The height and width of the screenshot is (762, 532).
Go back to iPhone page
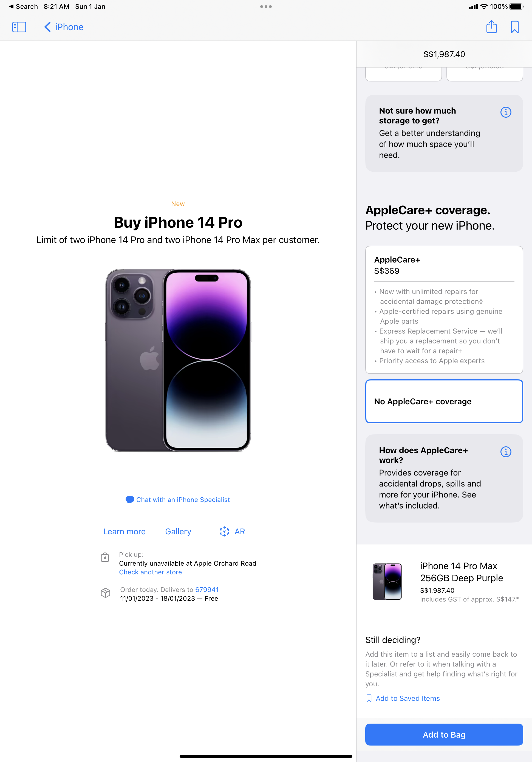pos(64,27)
